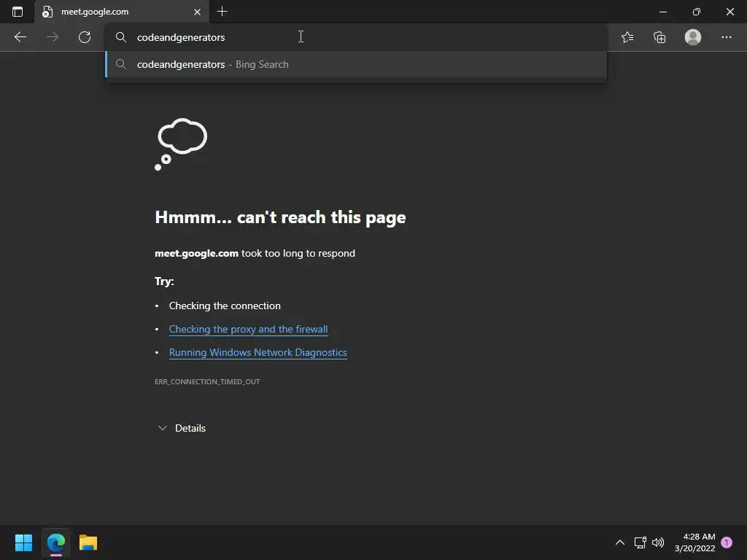
Task: Expand the Details section
Action: click(x=182, y=428)
